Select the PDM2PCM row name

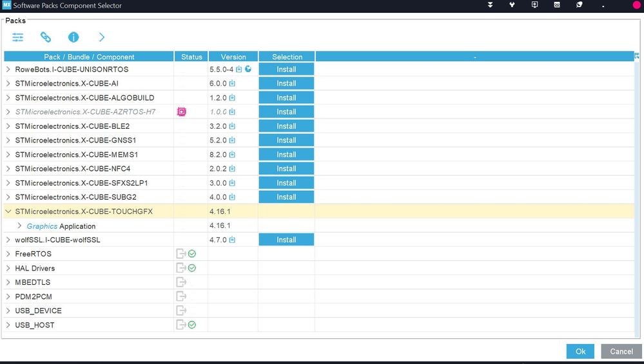click(x=34, y=296)
